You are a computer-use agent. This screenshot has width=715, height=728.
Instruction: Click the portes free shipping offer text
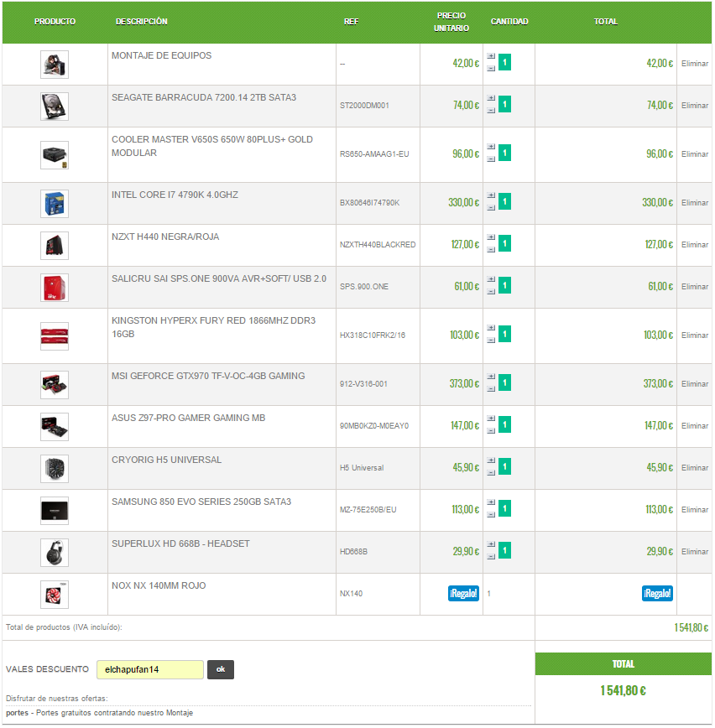click(x=99, y=713)
